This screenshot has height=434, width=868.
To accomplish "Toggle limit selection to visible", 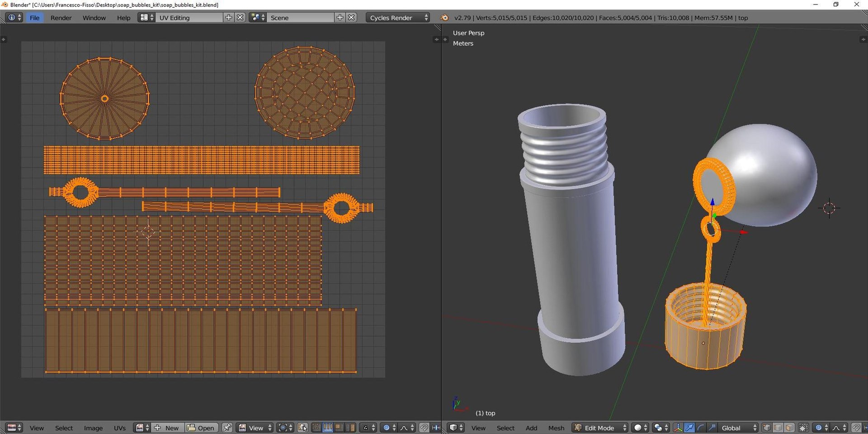I will [x=803, y=428].
